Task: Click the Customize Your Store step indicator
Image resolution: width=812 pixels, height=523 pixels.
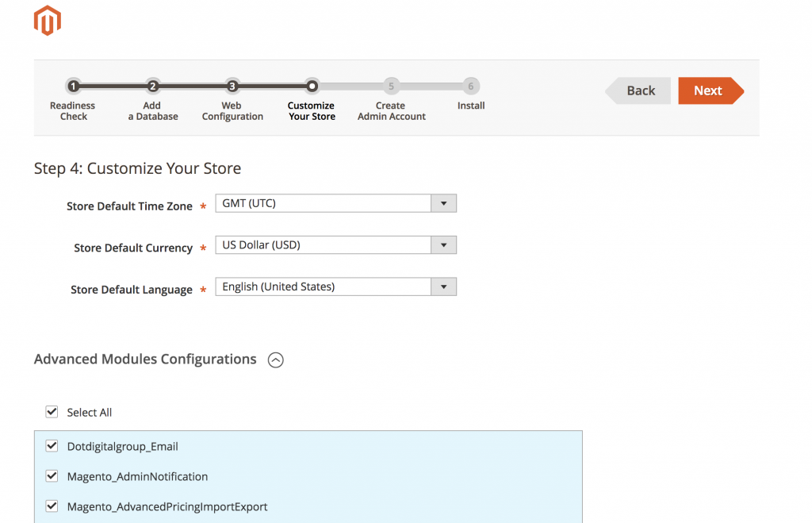Action: point(311,86)
